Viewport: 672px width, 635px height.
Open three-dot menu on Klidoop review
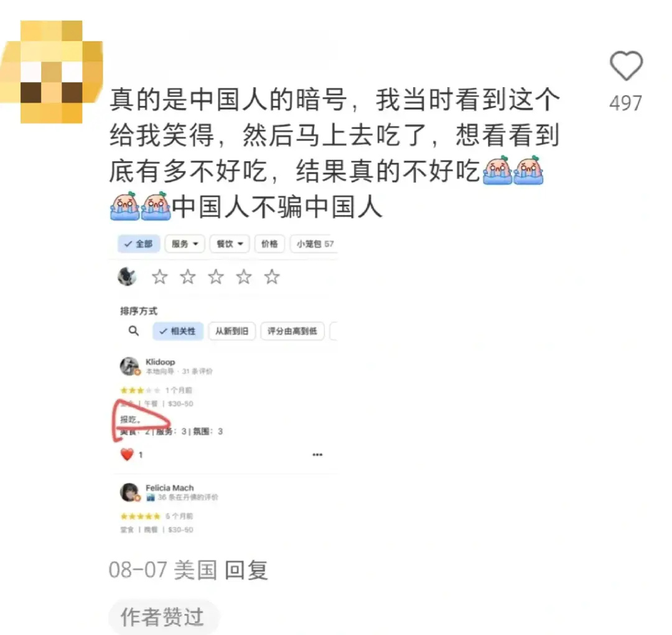317,455
